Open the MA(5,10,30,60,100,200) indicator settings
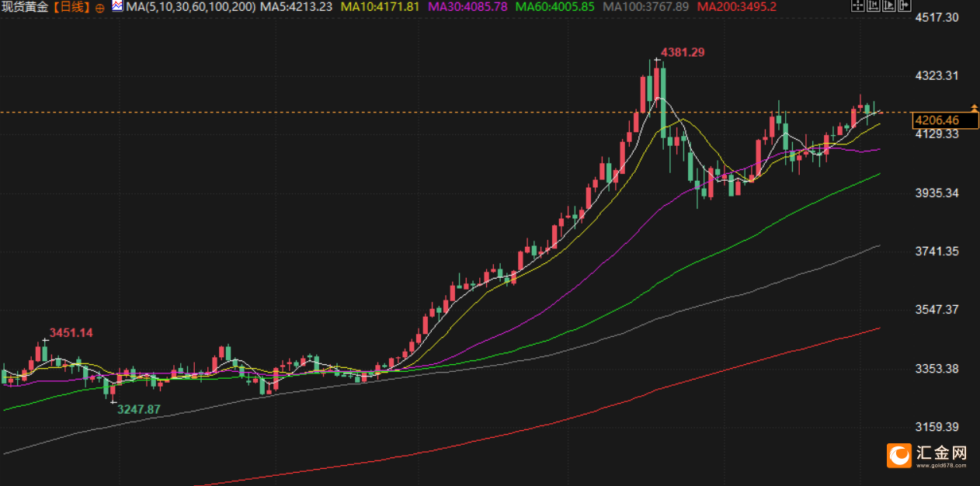 point(190,7)
